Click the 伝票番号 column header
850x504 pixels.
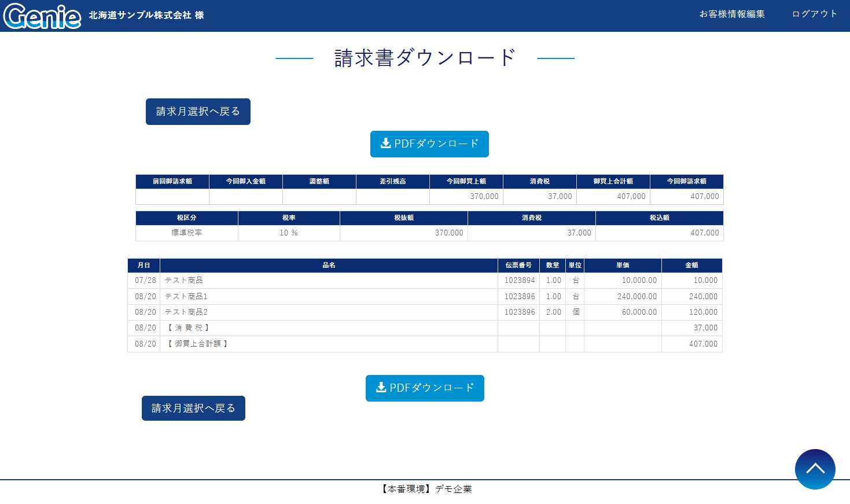click(x=518, y=266)
